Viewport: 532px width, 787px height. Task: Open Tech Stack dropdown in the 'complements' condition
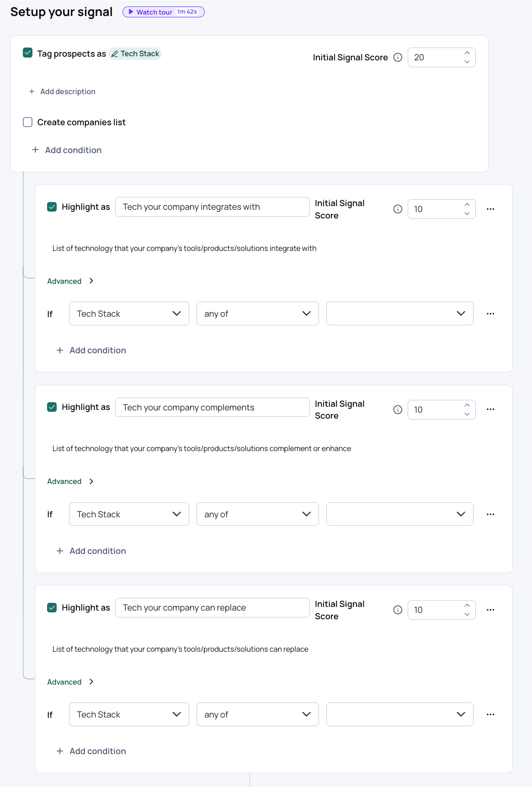tap(129, 514)
